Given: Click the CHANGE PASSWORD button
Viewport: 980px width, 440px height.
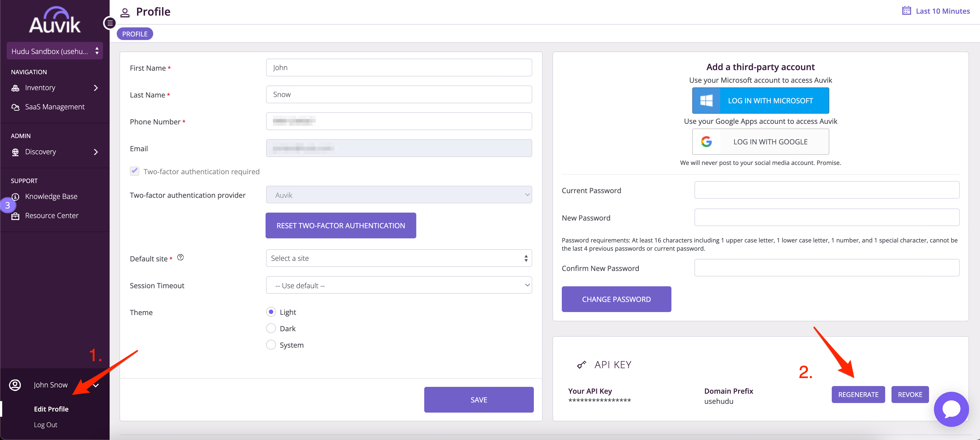Looking at the screenshot, I should click(x=617, y=299).
